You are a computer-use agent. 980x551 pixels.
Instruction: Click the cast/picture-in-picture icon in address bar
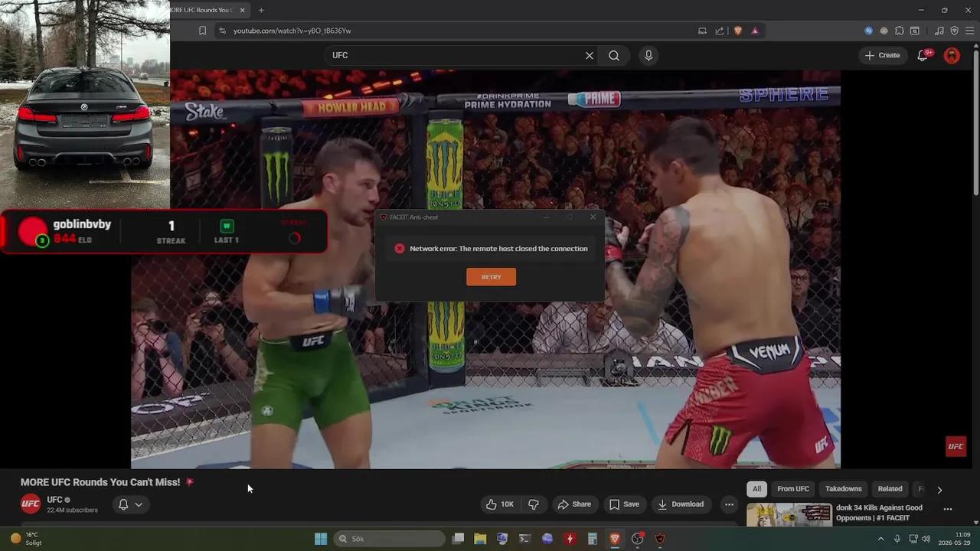(x=702, y=31)
